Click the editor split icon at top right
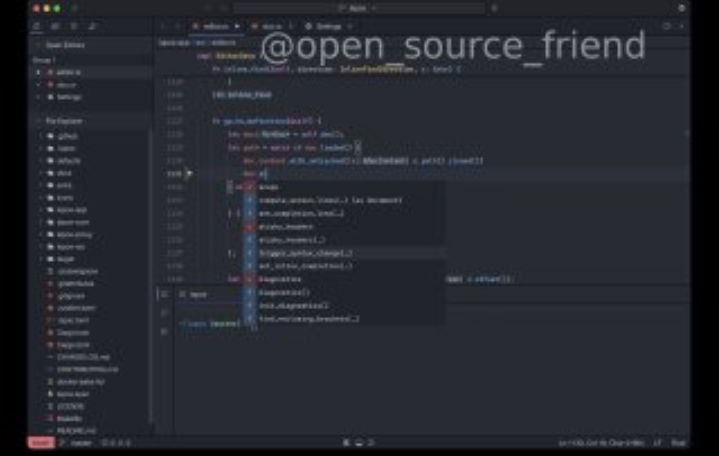719x456 pixels. 667,27
